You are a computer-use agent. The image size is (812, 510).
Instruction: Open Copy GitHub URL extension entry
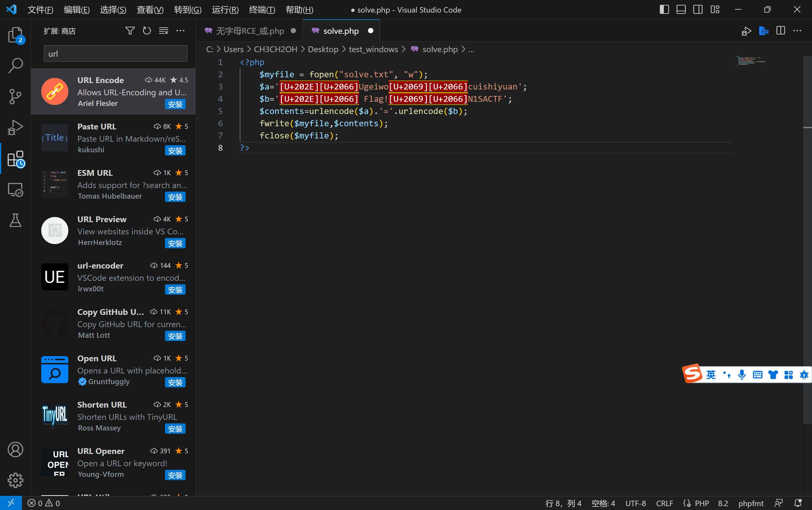click(113, 323)
